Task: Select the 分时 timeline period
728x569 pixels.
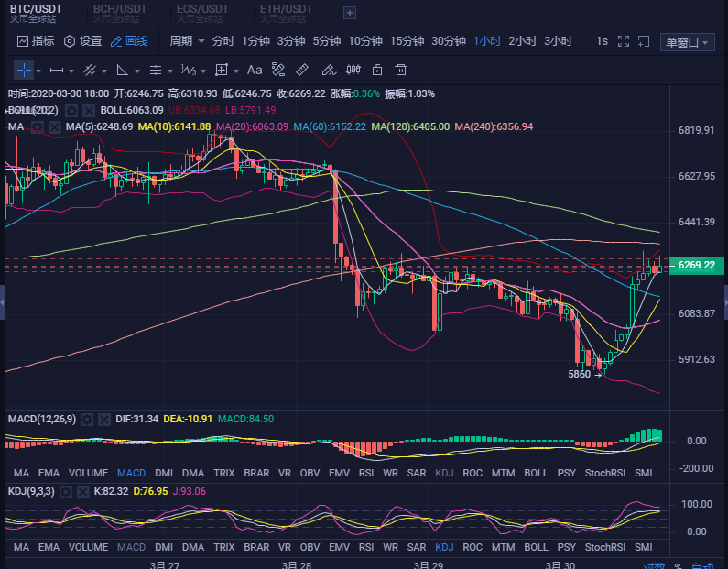Action: 223,41
